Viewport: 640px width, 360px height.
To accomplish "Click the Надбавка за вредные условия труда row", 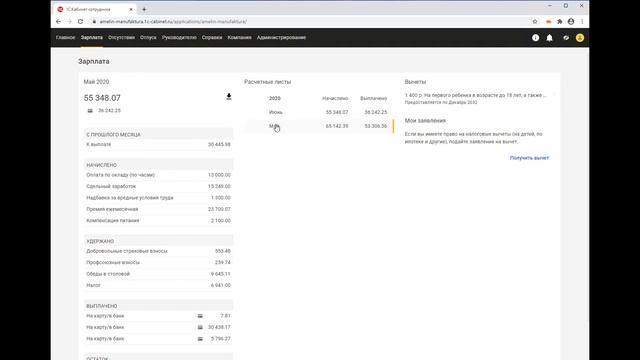I will [x=158, y=198].
